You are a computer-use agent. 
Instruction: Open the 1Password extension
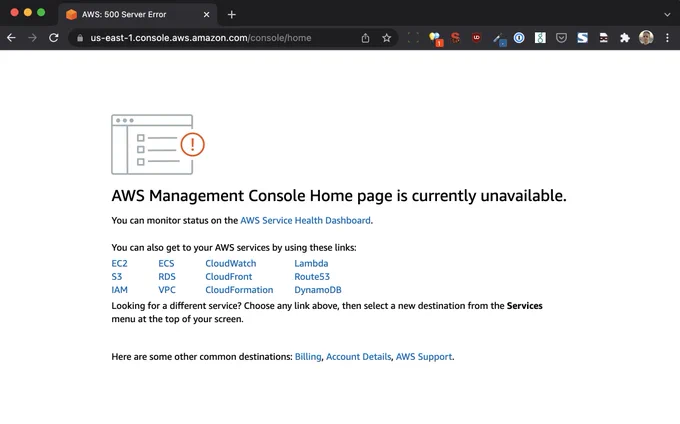click(519, 38)
